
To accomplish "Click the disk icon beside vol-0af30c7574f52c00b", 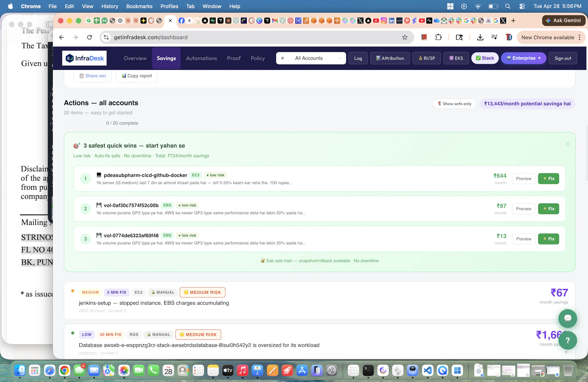I will coord(99,205).
